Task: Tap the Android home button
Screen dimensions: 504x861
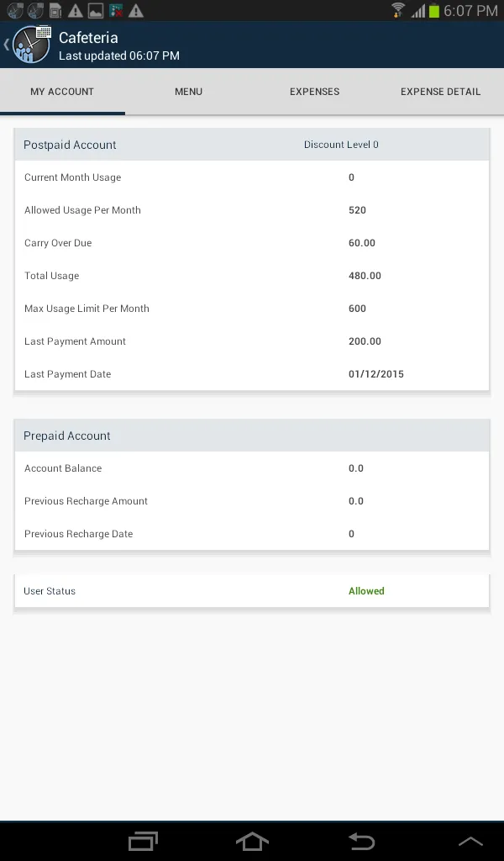Action: click(252, 841)
